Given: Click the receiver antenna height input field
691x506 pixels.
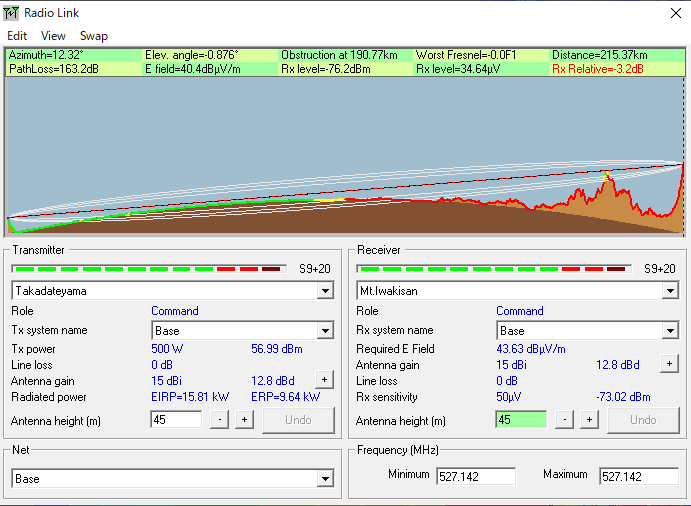Looking at the screenshot, I should (x=521, y=420).
